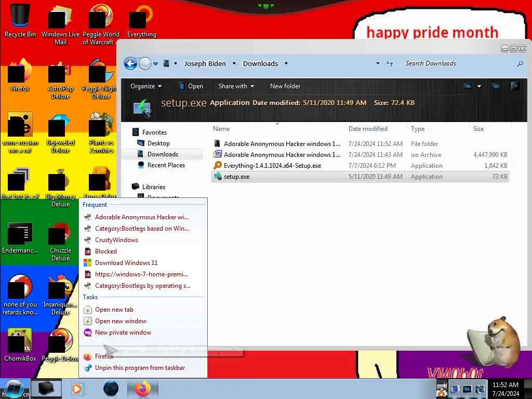Select the Adorable Anonymous Hacker iso archive
Screen dimensions: 532x399
pyautogui.click(x=360, y=155)
